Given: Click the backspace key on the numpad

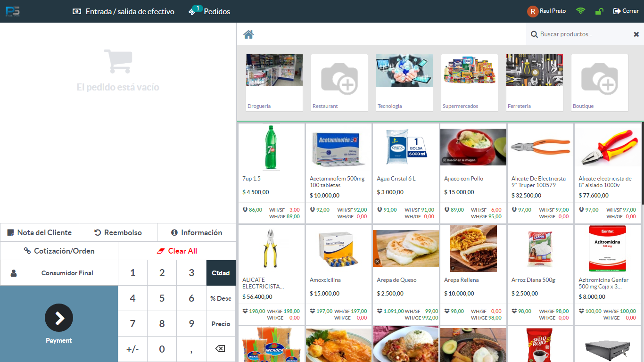Looking at the screenshot, I should pos(221,349).
